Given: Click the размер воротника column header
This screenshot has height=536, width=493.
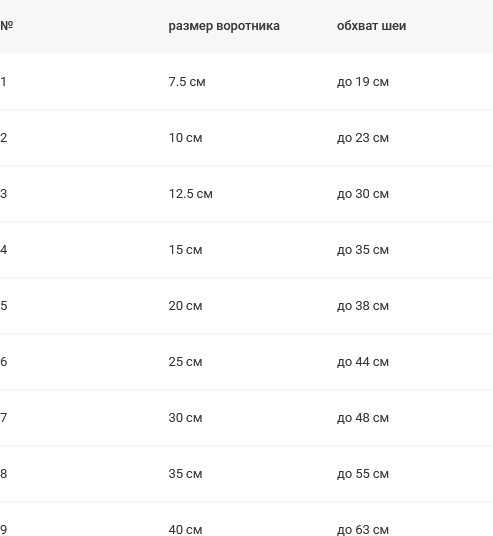Looking at the screenshot, I should [224, 26].
